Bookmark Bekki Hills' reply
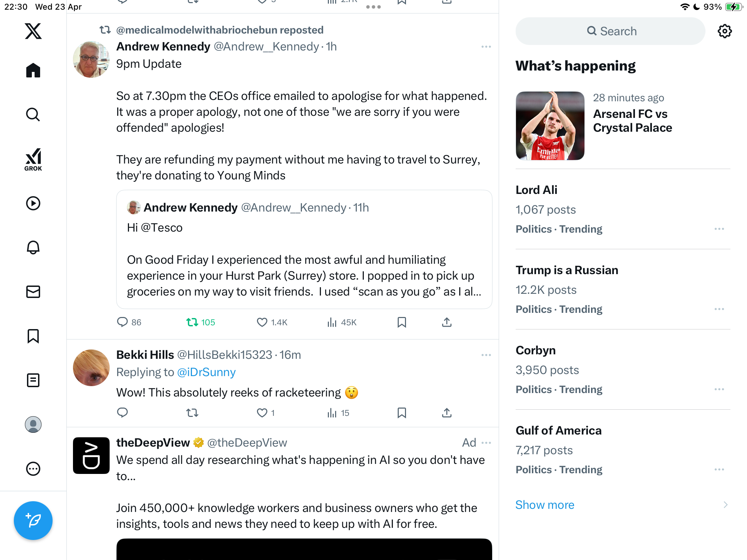Screen dimensions: 747x560 point(402,413)
